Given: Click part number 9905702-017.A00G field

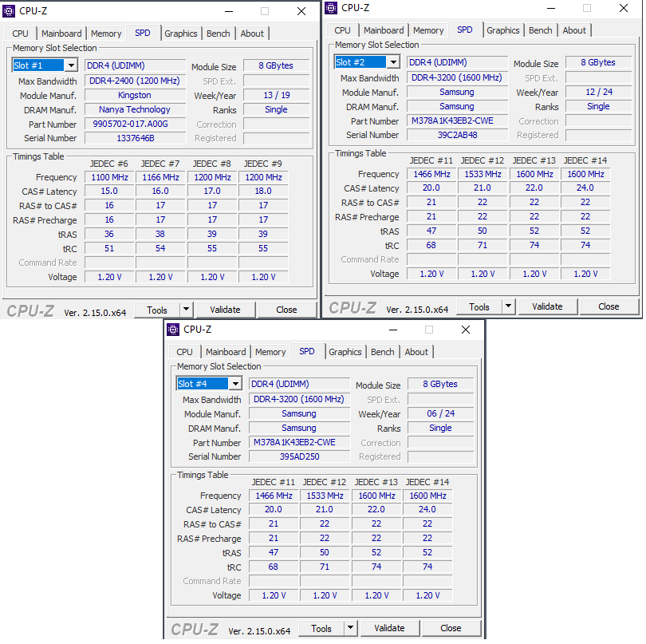Looking at the screenshot, I should point(135,124).
